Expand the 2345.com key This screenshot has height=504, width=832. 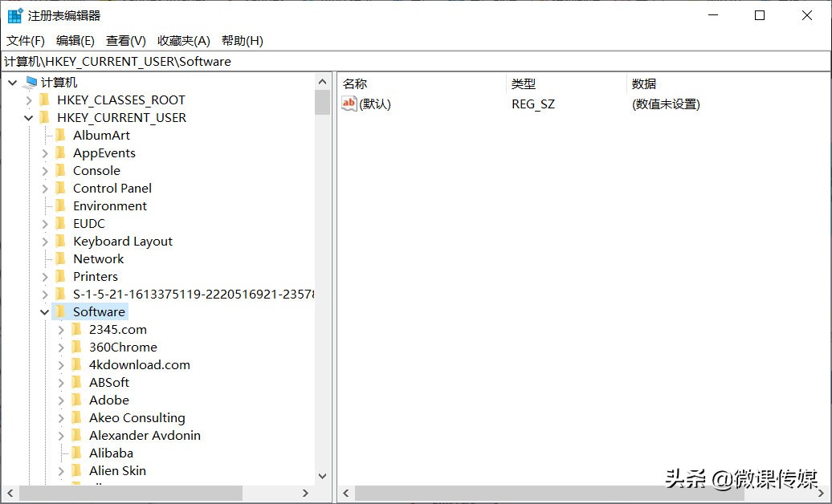pyautogui.click(x=61, y=329)
